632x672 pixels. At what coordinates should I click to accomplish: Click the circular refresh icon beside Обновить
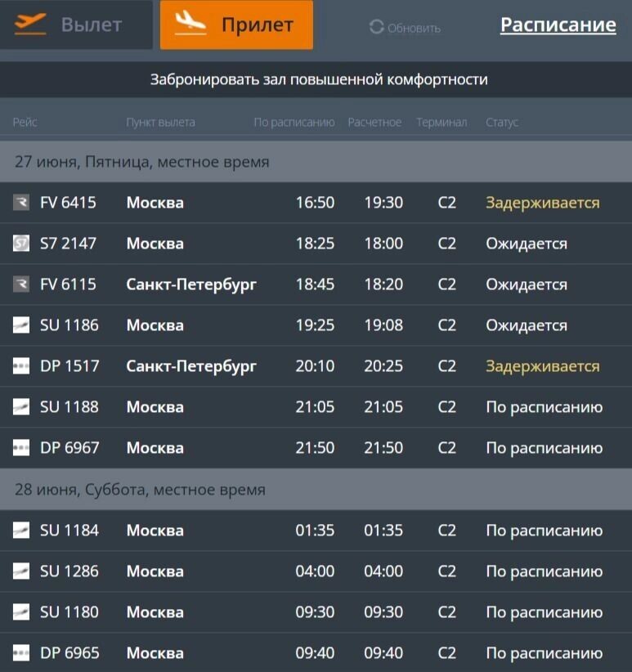pyautogui.click(x=377, y=29)
